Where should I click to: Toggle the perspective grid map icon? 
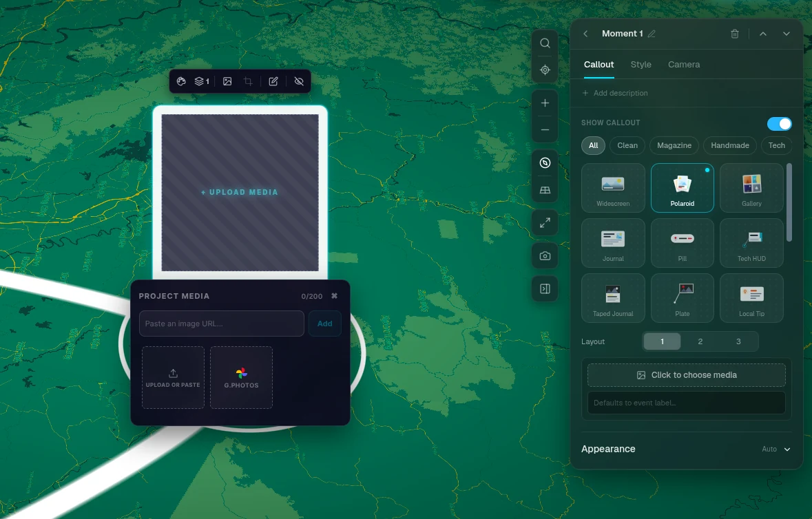coord(545,190)
